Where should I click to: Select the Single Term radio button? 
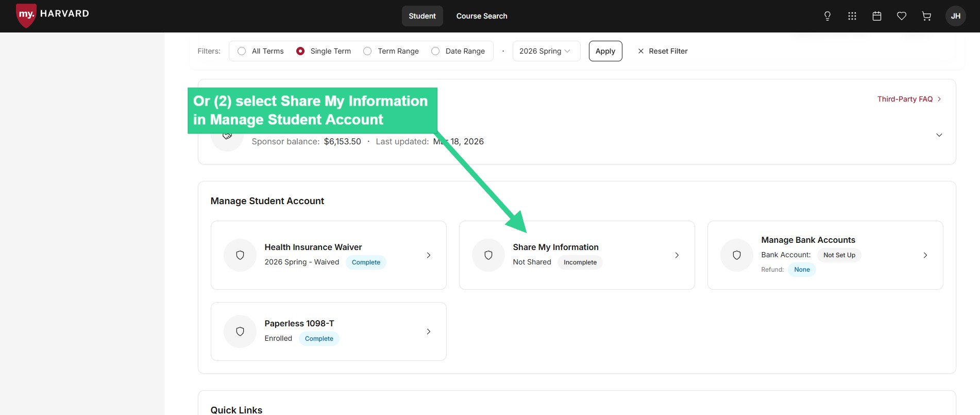click(300, 51)
